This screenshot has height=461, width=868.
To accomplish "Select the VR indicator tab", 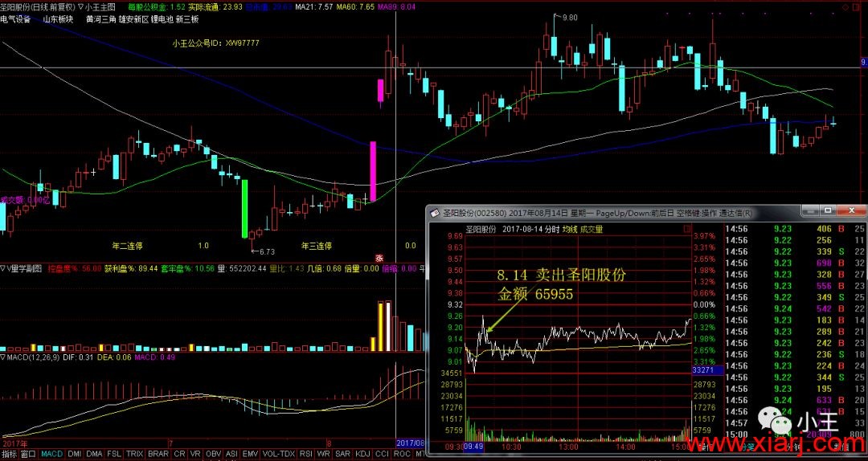I will (x=195, y=454).
